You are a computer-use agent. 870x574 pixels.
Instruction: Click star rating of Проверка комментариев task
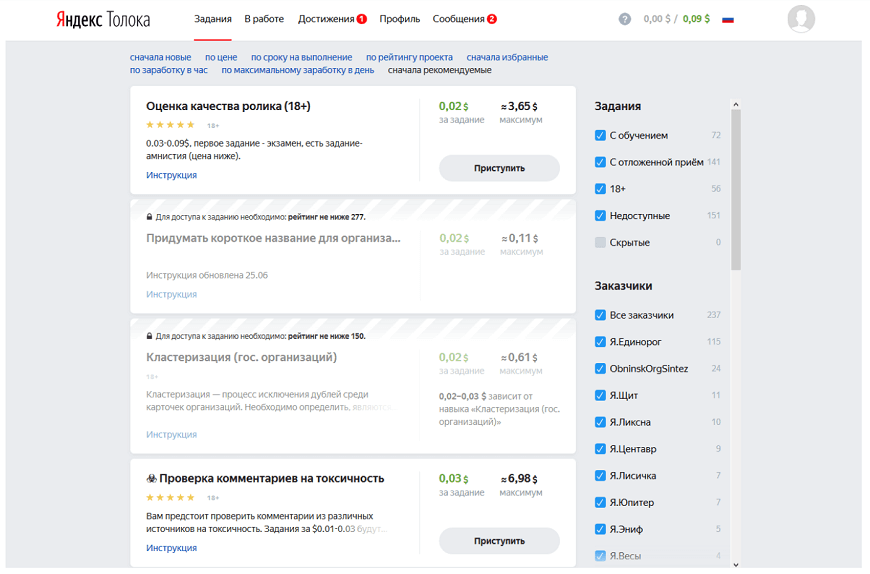coord(170,497)
